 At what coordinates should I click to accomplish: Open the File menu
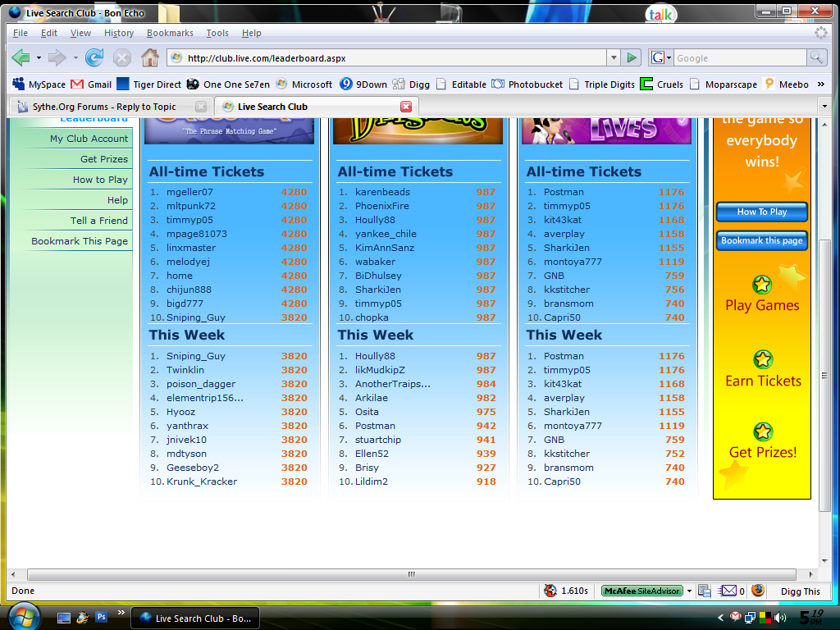pyautogui.click(x=21, y=33)
